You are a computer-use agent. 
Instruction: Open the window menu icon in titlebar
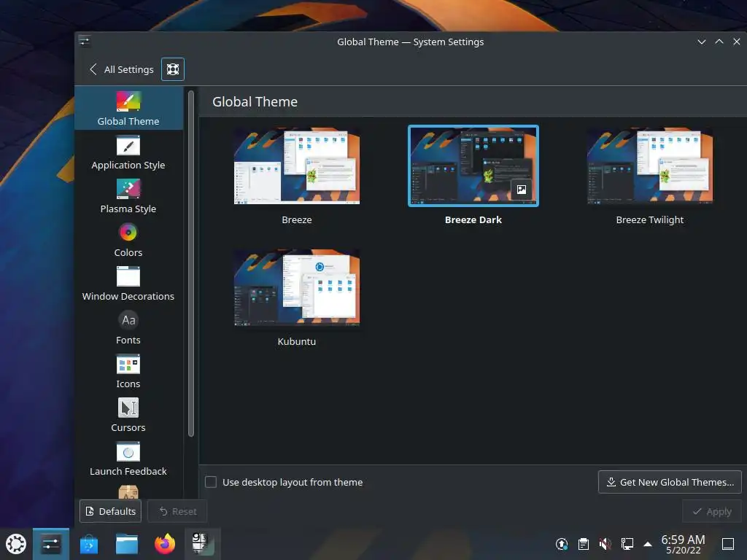pyautogui.click(x=85, y=42)
